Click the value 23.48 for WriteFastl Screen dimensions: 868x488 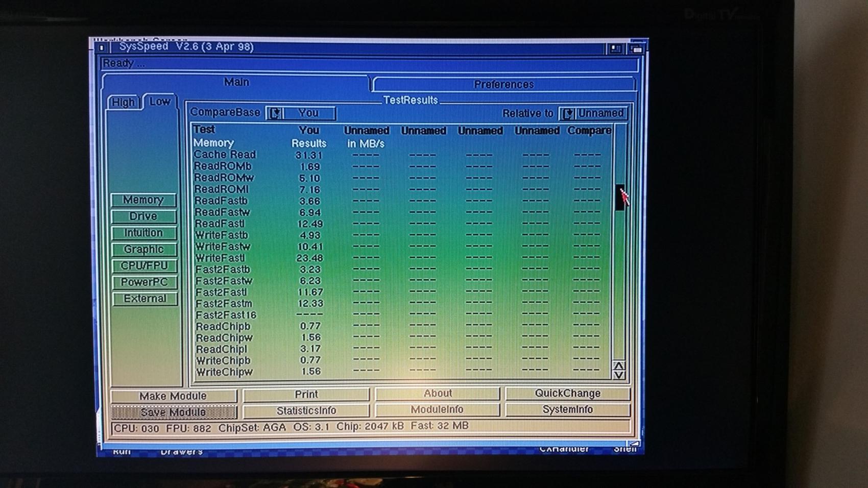309,258
